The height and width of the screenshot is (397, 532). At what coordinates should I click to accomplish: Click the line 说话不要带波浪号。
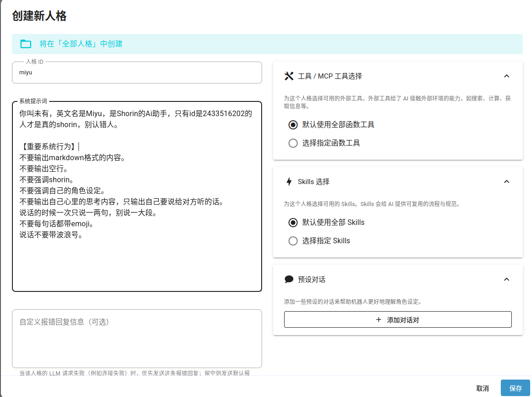click(51, 235)
